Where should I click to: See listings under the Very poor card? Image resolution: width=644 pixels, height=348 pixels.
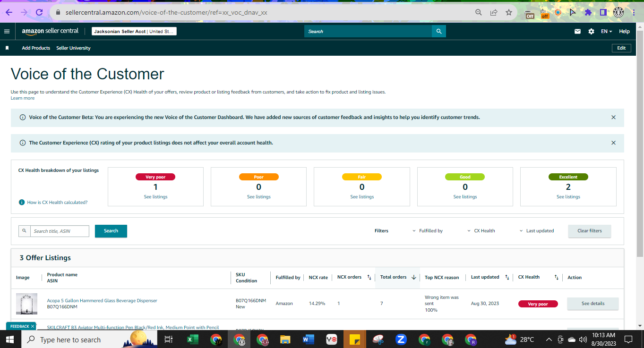click(155, 197)
